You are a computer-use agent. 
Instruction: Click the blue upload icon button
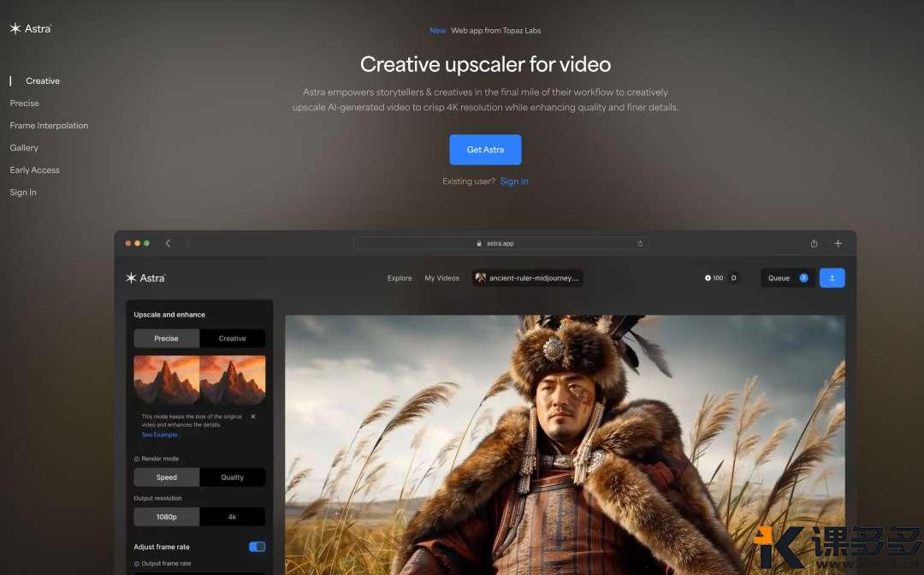832,278
